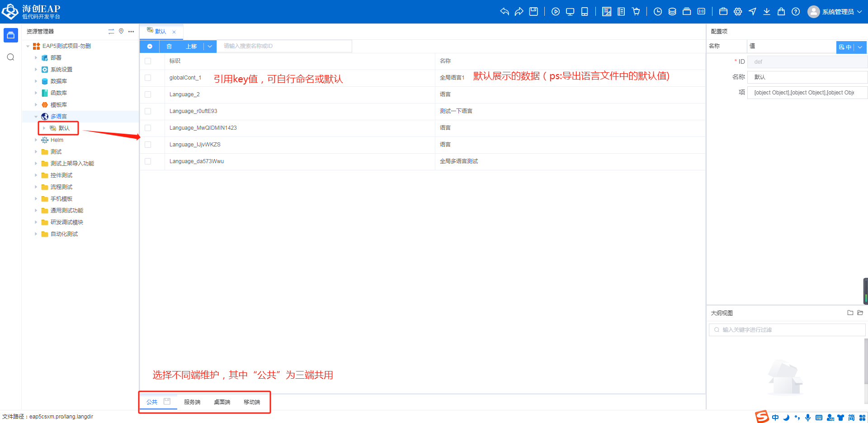This screenshot has height=423, width=868.
Task: Switch to the 服务端 bottom tab
Action: point(192,402)
